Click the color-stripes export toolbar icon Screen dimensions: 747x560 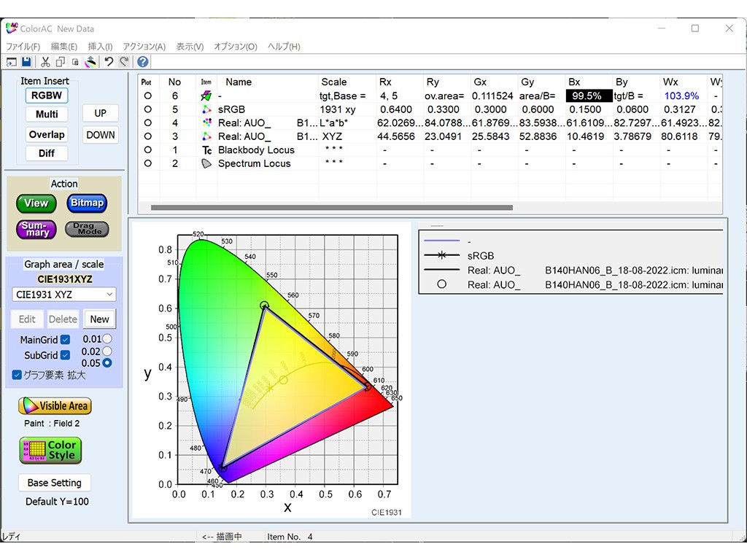point(90,62)
